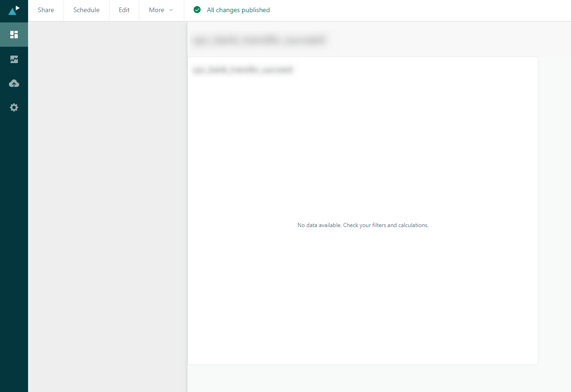The width and height of the screenshot is (571, 392).
Task: Select the currently active sidebar panel icon
Action: pos(14,34)
